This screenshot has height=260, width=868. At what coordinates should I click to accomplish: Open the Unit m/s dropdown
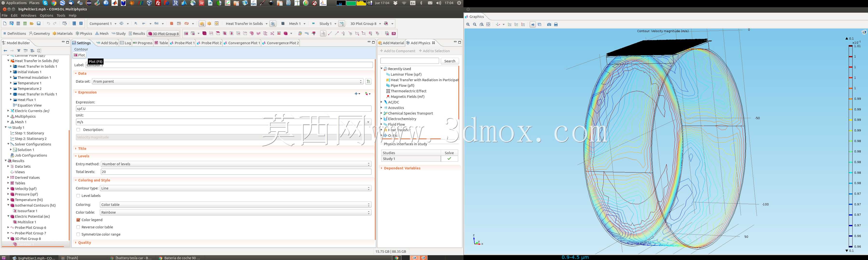368,122
